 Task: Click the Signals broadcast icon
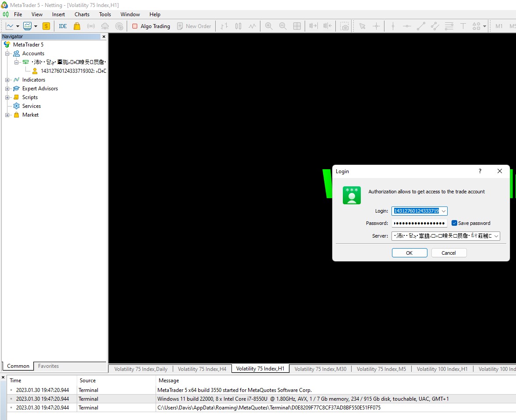(x=91, y=26)
